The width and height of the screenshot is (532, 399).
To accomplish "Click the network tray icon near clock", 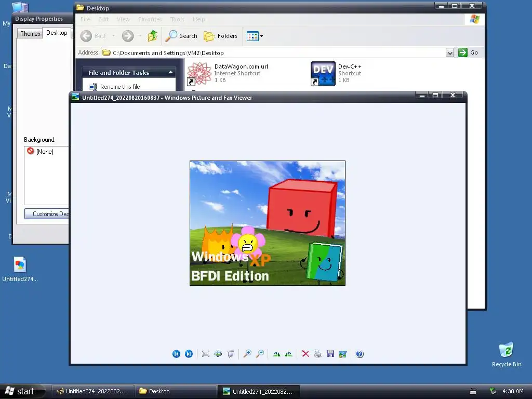I will click(x=493, y=391).
